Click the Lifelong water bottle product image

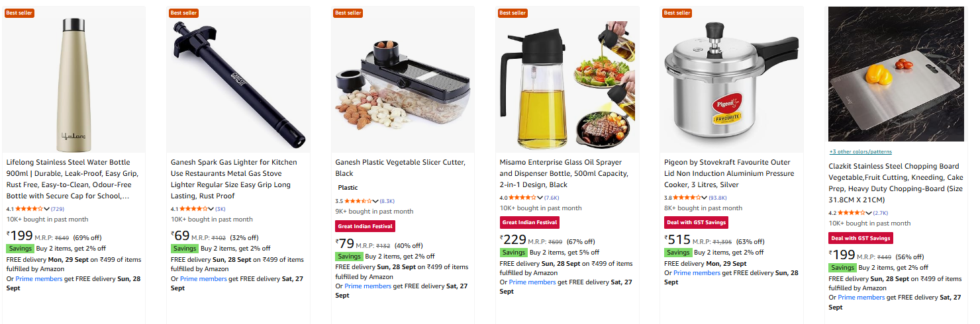click(73, 80)
